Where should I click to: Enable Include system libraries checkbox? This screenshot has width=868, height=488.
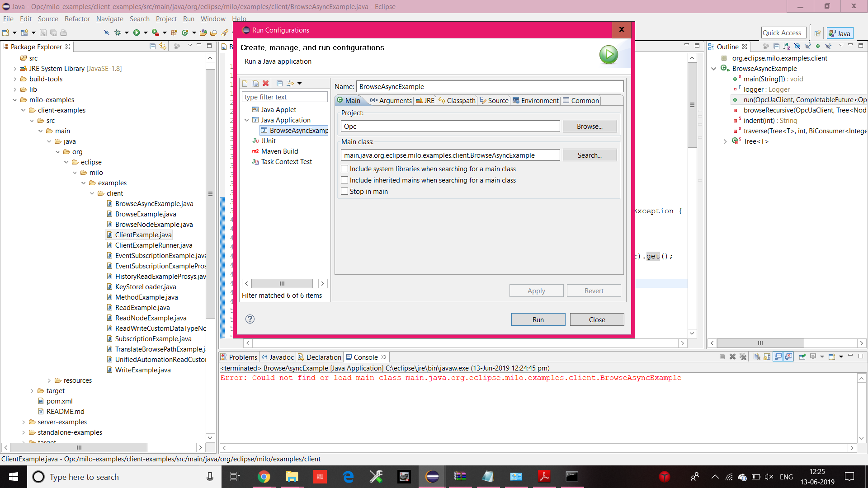344,169
